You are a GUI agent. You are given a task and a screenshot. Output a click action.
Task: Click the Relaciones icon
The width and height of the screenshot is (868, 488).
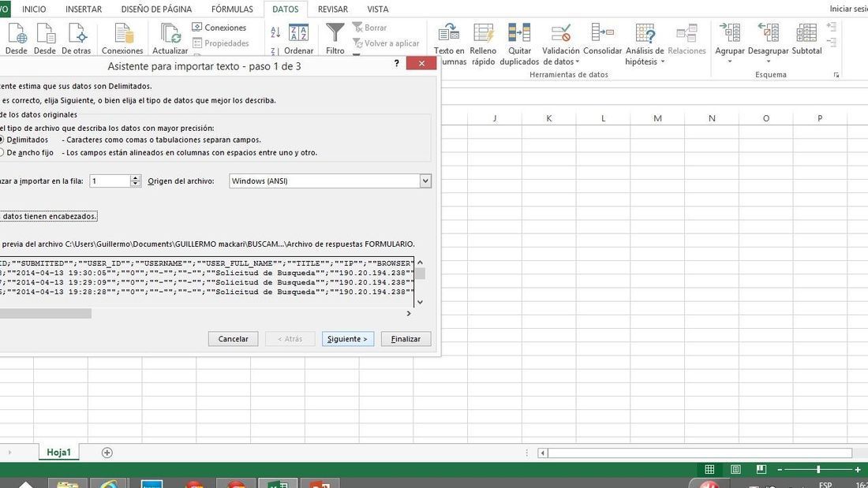pyautogui.click(x=687, y=33)
